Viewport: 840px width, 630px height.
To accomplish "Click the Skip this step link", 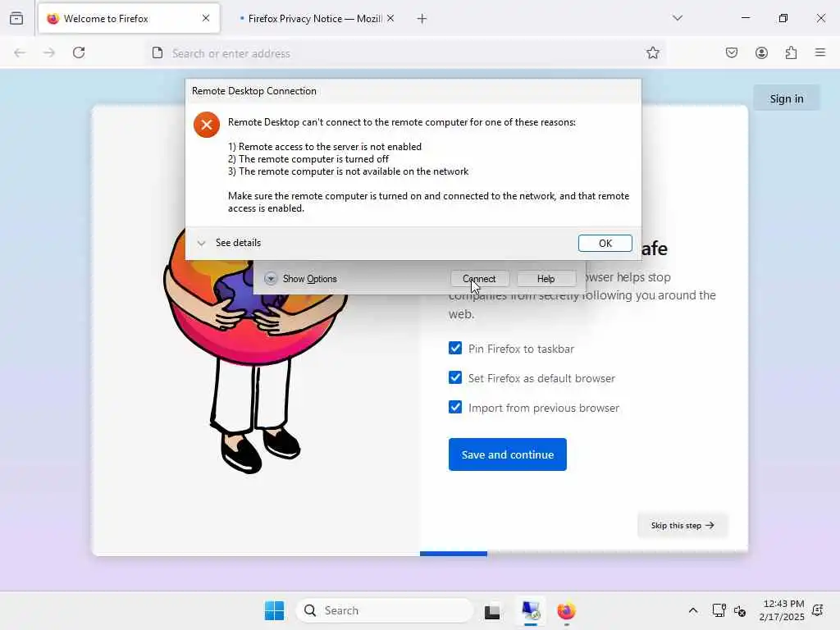I will [682, 525].
